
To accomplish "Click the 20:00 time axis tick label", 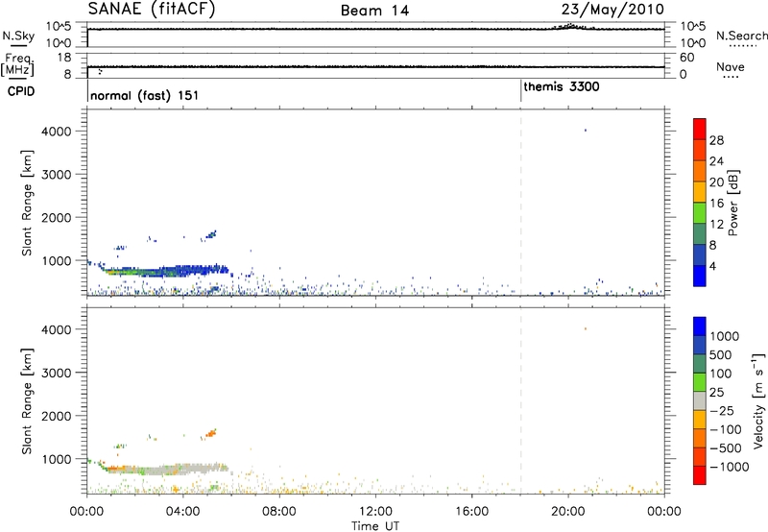I will pos(568,512).
